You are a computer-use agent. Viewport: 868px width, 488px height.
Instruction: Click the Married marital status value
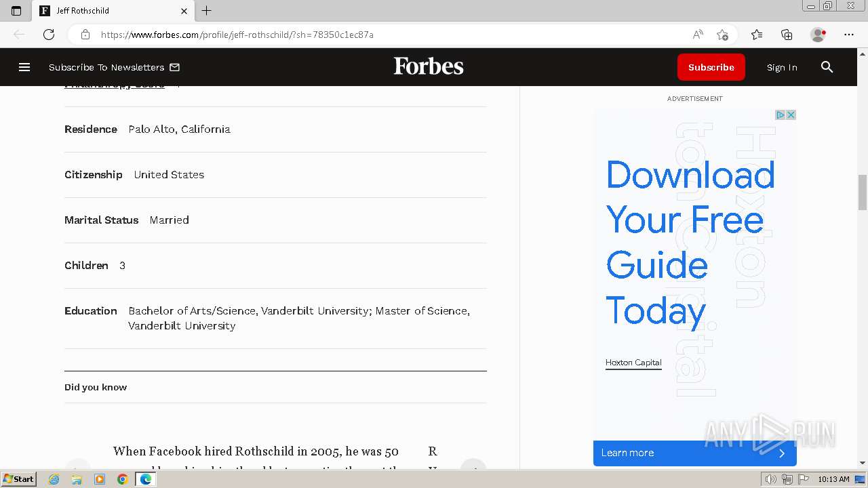click(x=169, y=220)
